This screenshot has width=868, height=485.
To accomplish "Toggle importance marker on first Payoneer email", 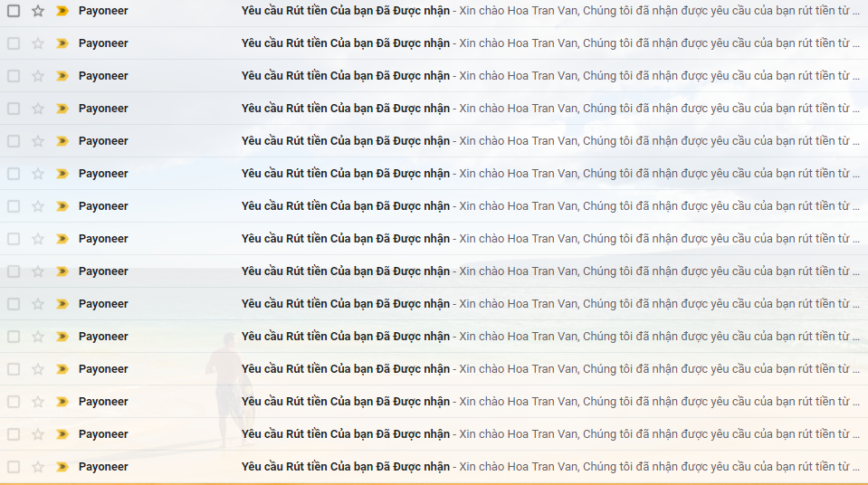I will [62, 11].
